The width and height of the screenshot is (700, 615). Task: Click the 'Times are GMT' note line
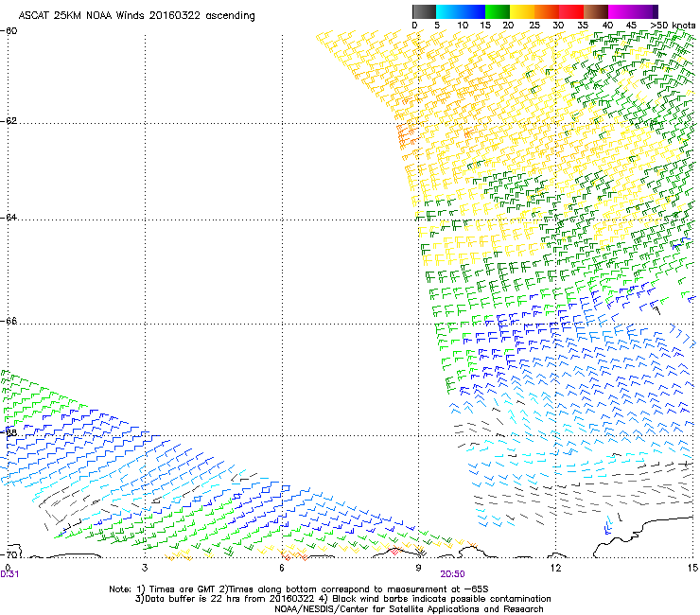pos(299,589)
